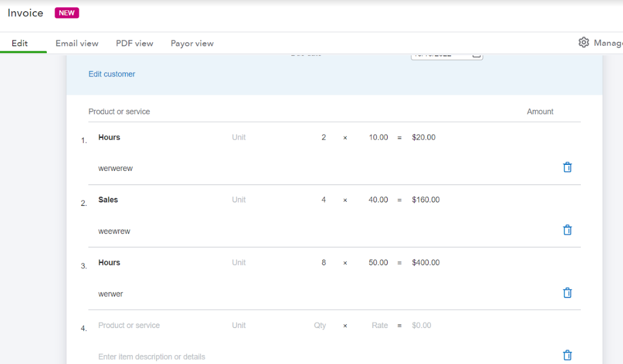The width and height of the screenshot is (623, 364).
Task: Edit description werwer
Action: tap(110, 294)
